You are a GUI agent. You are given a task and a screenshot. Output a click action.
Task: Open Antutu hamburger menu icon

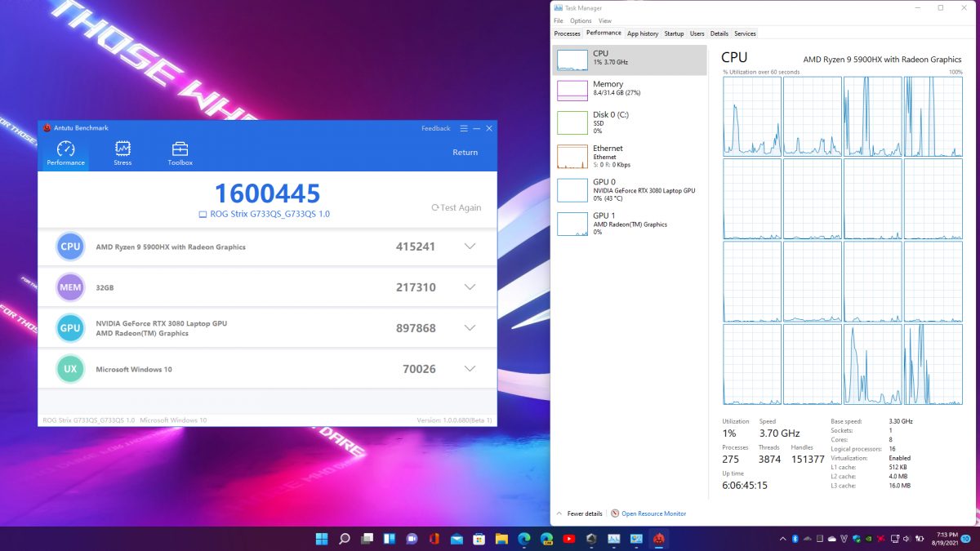[464, 128]
